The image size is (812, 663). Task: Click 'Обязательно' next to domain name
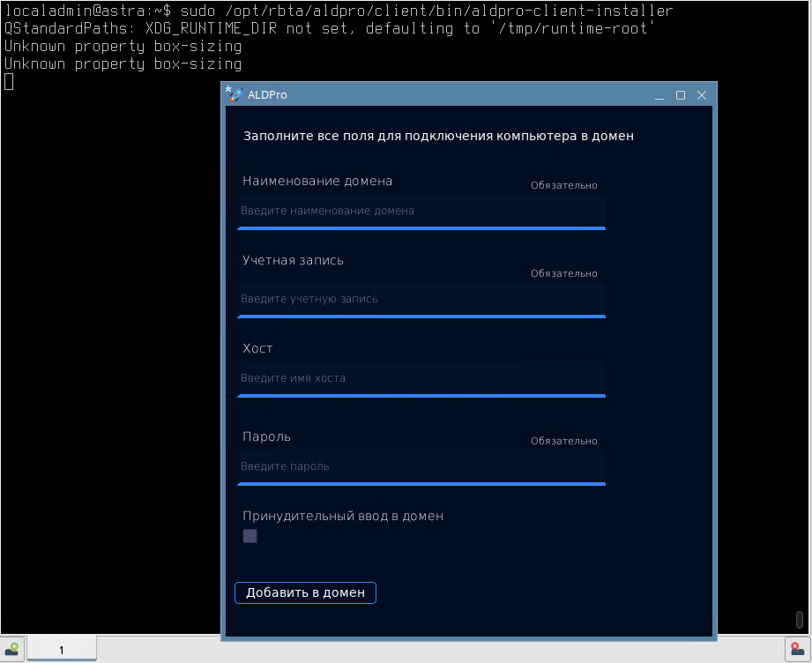point(564,185)
